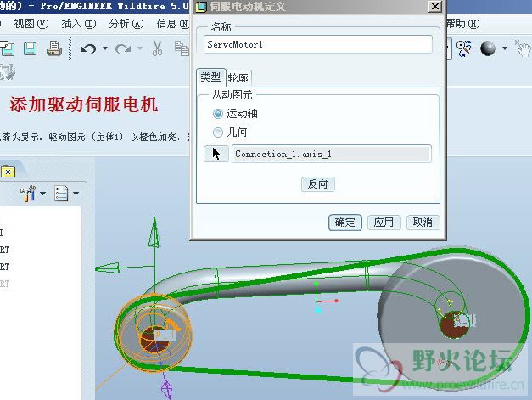
Task: Click the hand gesture icon
Action: (x=523, y=49)
